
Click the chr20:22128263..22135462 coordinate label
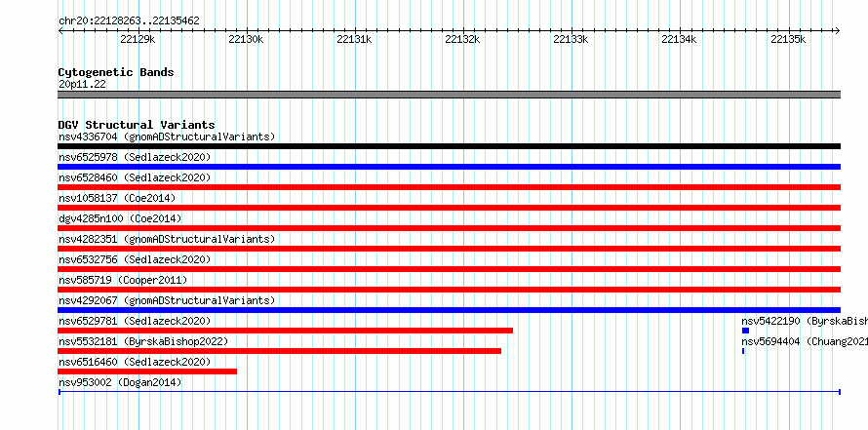pyautogui.click(x=129, y=21)
